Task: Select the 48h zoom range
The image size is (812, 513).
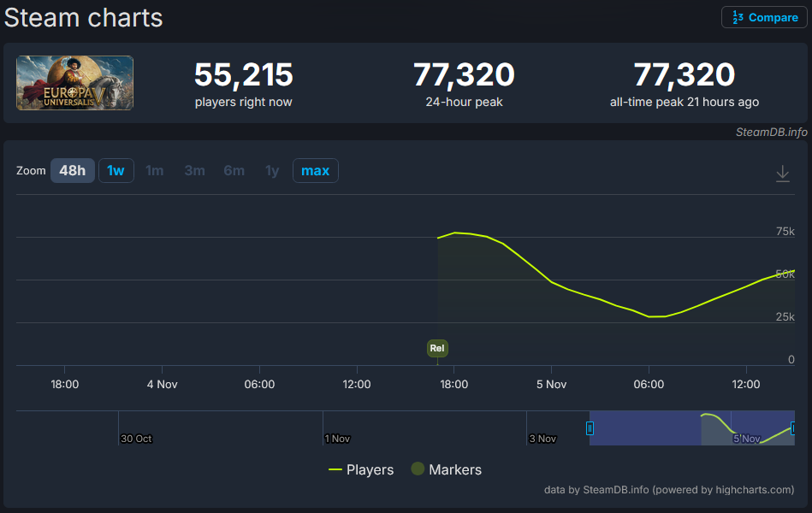Action: (73, 170)
